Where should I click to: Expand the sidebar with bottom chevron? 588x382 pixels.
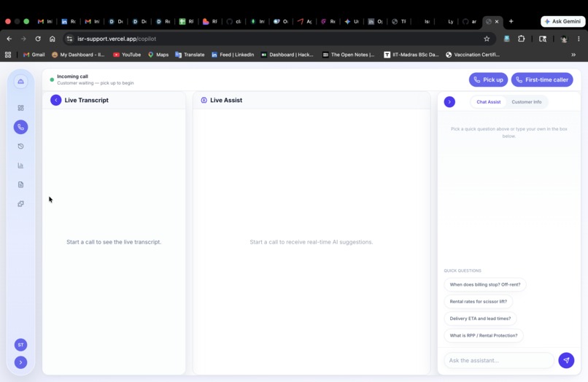click(x=20, y=362)
